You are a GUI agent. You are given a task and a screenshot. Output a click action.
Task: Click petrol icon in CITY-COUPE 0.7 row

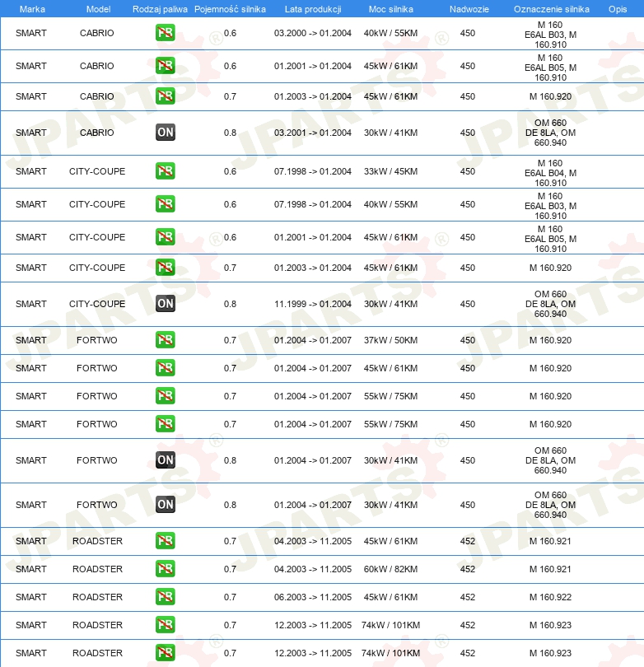click(x=165, y=267)
